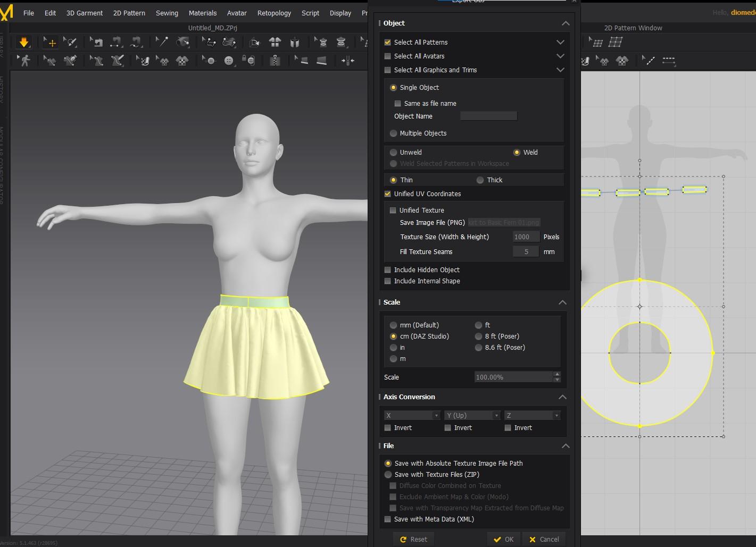
Task: Click the Reset 3D Arrangement shirt icon
Action: [275, 43]
